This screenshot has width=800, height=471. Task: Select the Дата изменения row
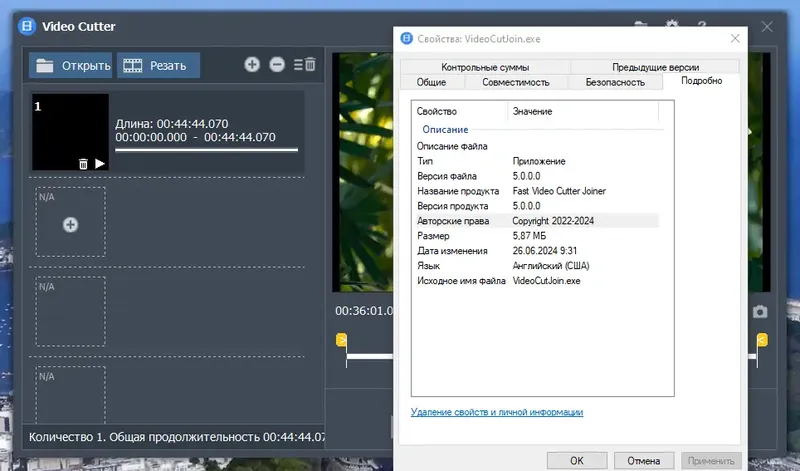pos(536,251)
